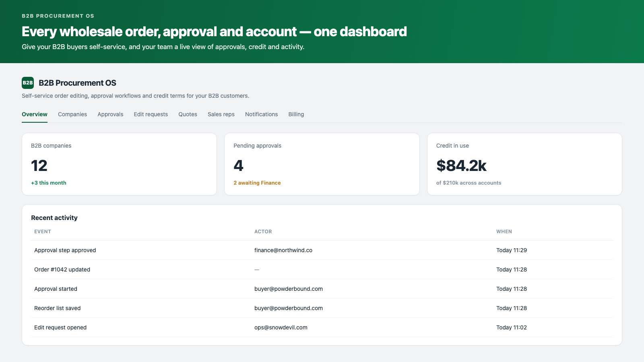The width and height of the screenshot is (644, 362).
Task: Go to the Billing tab
Action: pyautogui.click(x=296, y=114)
